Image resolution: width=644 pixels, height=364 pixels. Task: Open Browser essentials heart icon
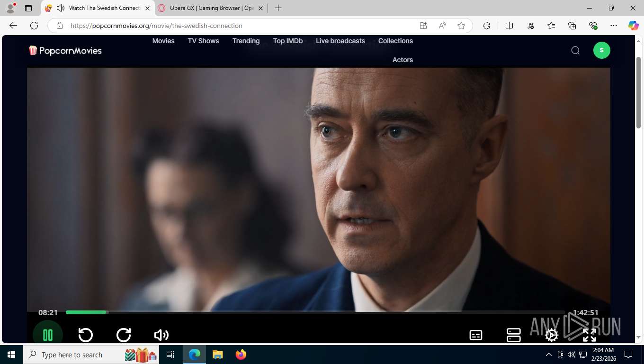(593, 26)
